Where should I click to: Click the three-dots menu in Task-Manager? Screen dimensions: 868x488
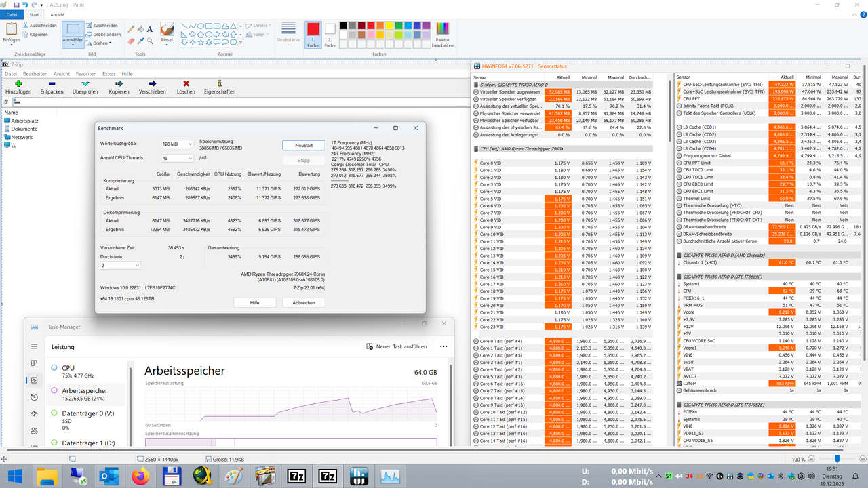pyautogui.click(x=443, y=346)
